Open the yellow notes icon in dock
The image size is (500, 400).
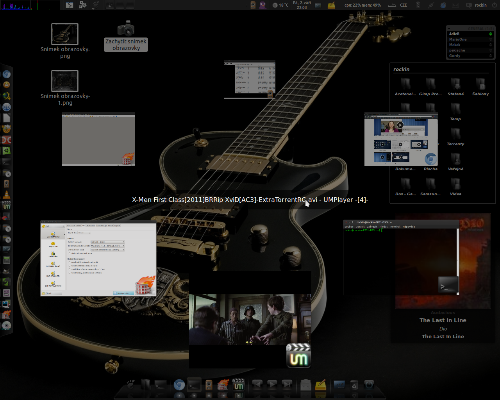click(320, 385)
